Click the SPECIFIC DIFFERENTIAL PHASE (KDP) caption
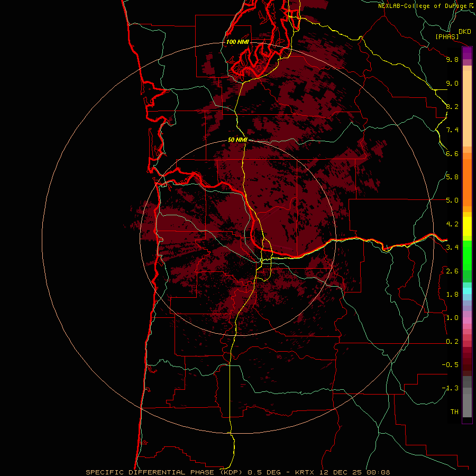 click(164, 472)
